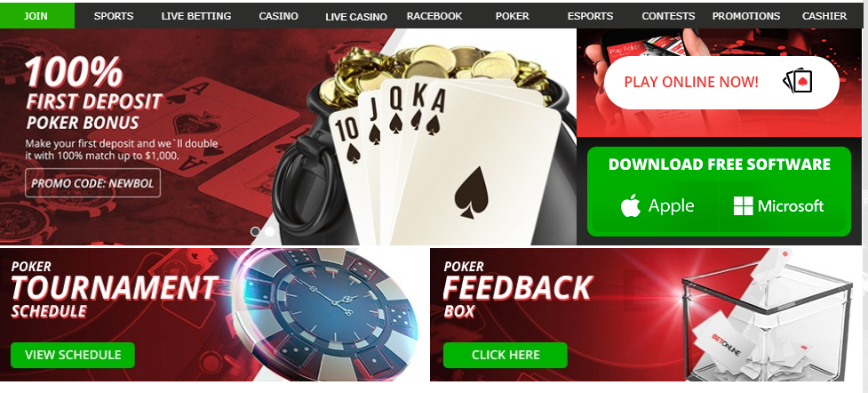Open the Contests page
Screen dimensions: 868x393
click(x=668, y=16)
